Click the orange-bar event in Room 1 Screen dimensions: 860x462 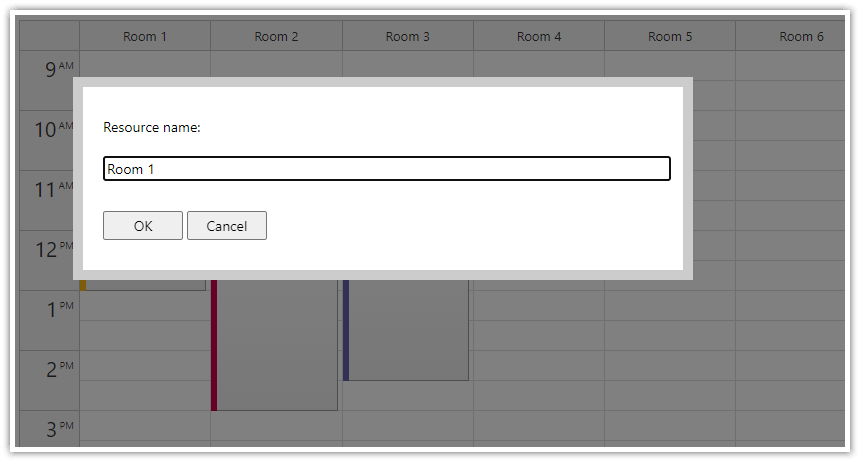[143, 285]
